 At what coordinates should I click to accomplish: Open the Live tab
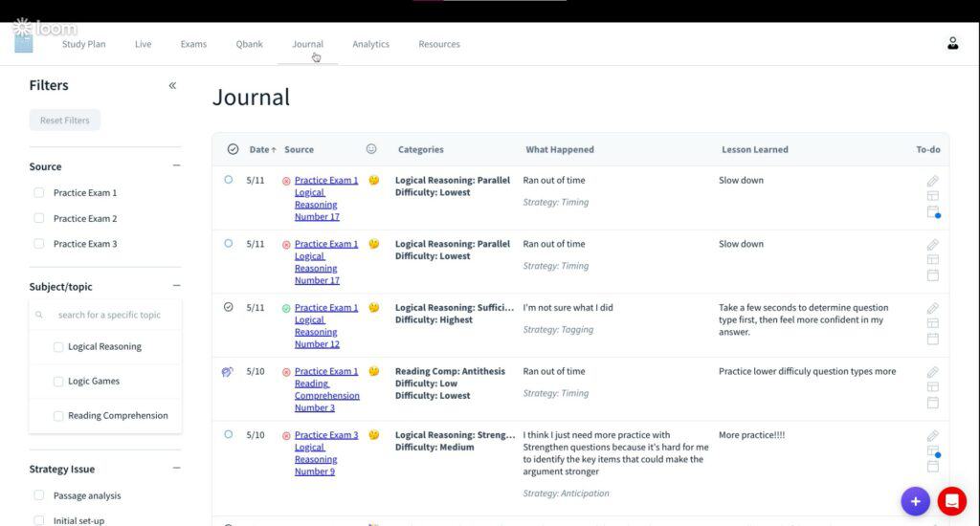click(x=144, y=44)
